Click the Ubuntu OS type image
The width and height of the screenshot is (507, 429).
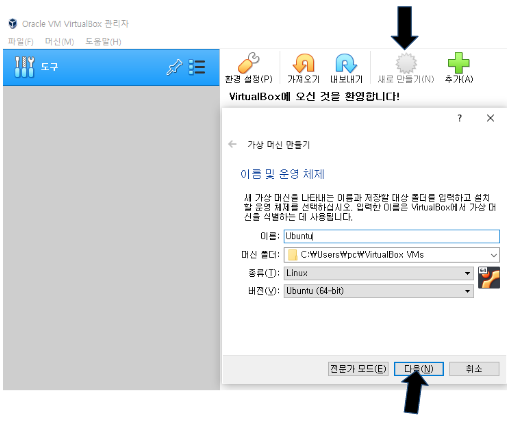(x=489, y=277)
